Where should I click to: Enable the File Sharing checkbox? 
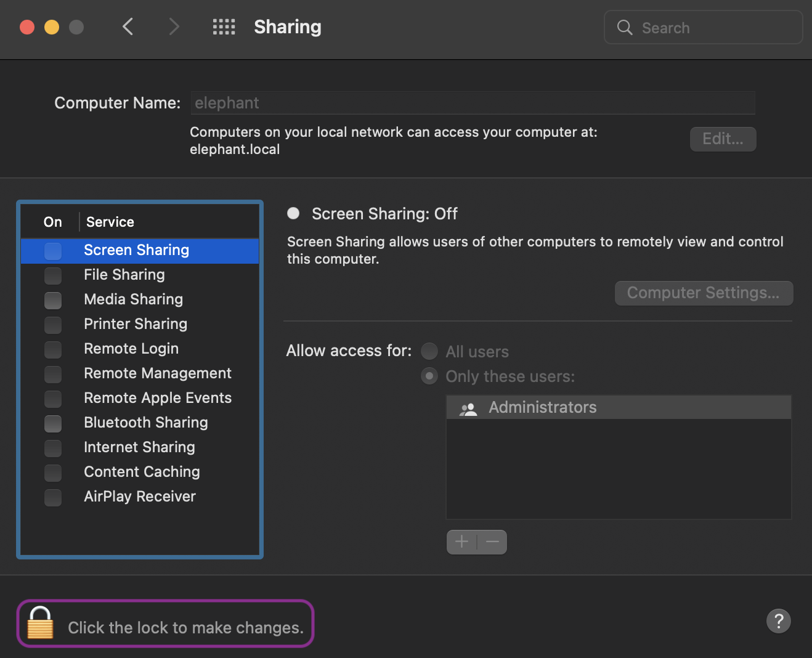pyautogui.click(x=52, y=275)
